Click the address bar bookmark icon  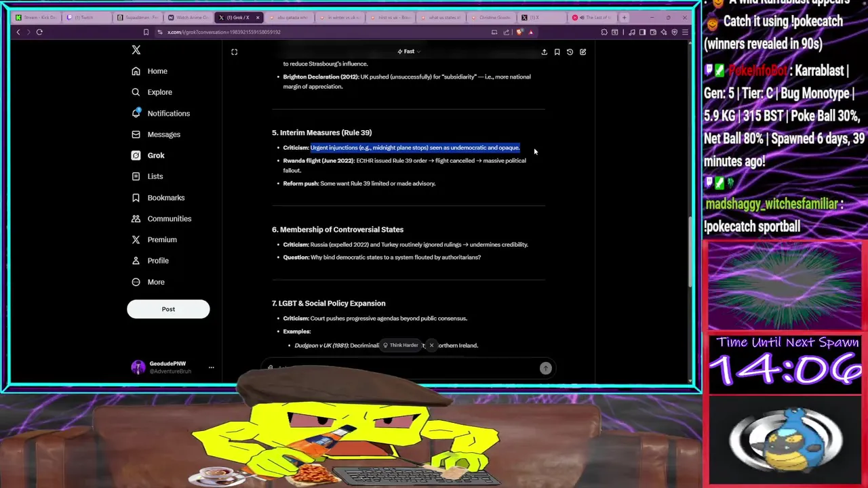click(x=146, y=32)
